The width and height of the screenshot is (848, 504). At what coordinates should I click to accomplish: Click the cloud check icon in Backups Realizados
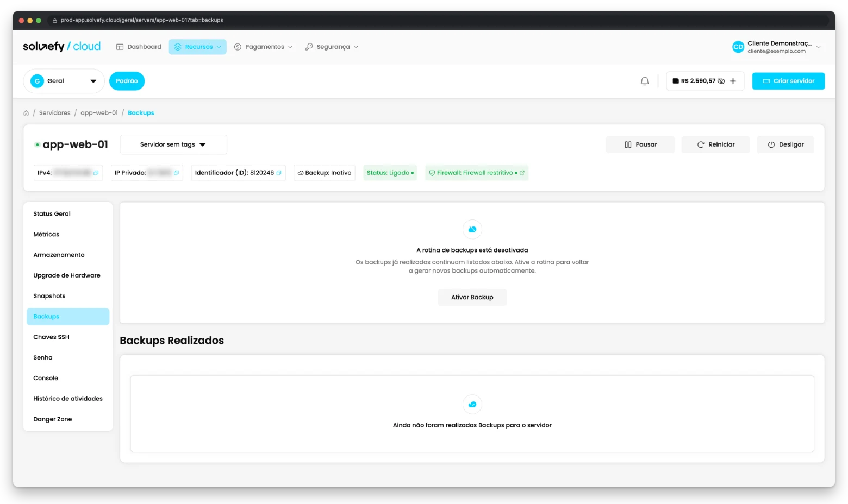[472, 404]
